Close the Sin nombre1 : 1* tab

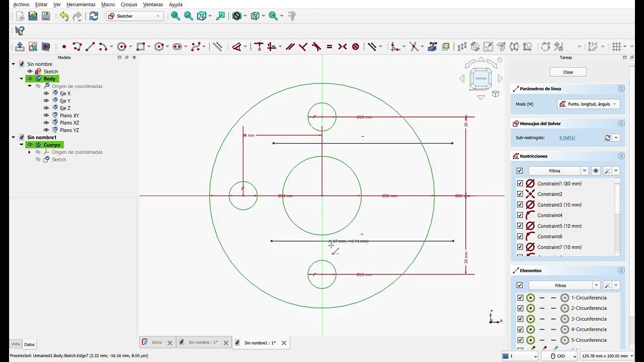[284, 343]
